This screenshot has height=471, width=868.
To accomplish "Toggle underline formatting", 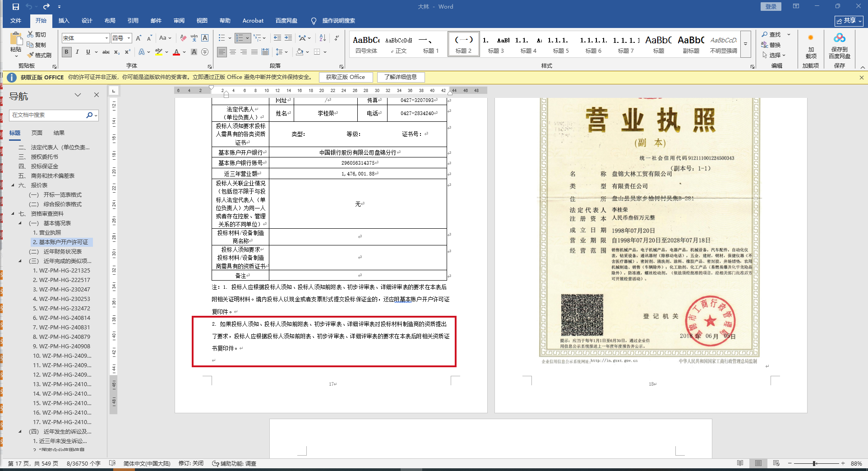I will click(x=88, y=52).
